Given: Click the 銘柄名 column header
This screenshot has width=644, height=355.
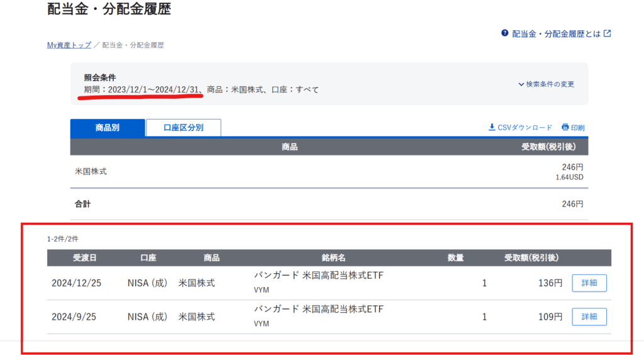Looking at the screenshot, I should click(x=334, y=258).
